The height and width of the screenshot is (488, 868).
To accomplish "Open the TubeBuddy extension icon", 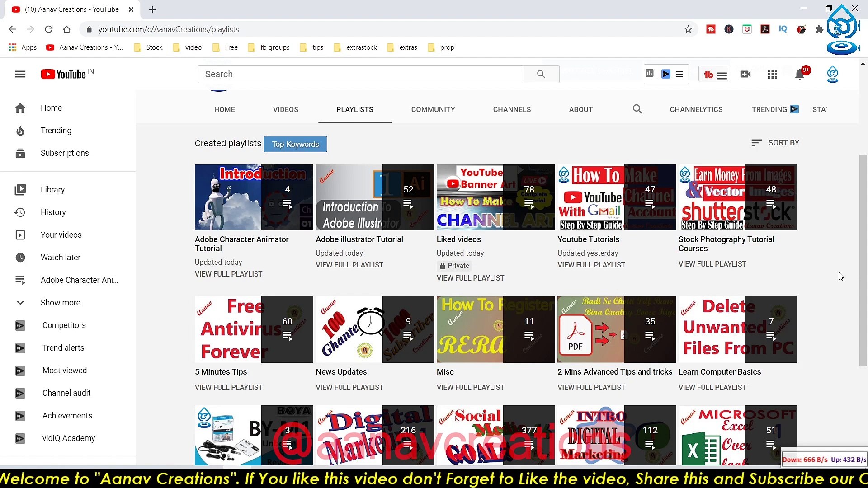I will pyautogui.click(x=711, y=29).
